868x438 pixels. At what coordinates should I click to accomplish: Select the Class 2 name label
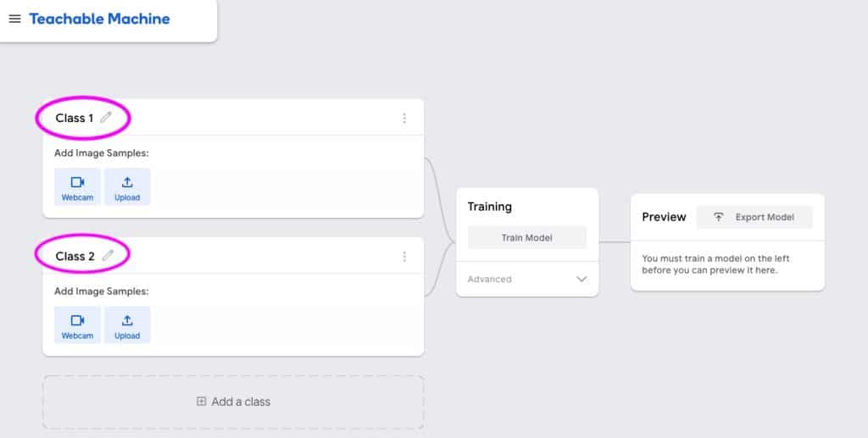point(75,256)
